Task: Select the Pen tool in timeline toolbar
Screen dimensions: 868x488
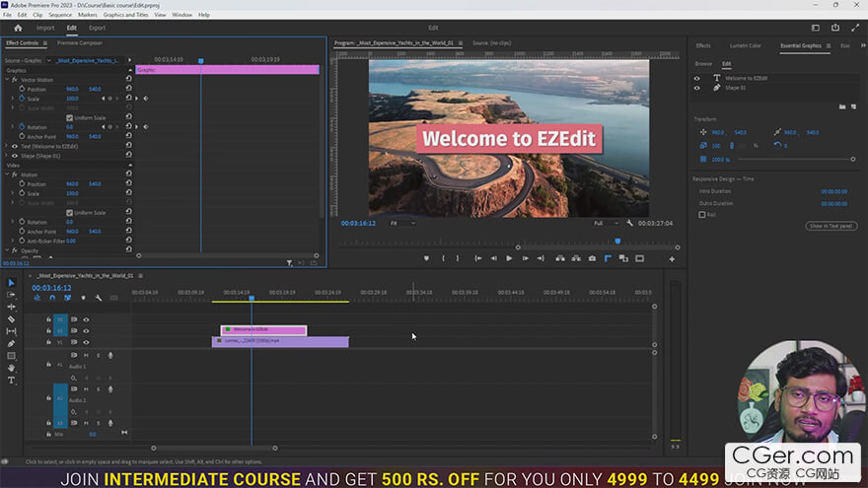Action: (x=11, y=344)
